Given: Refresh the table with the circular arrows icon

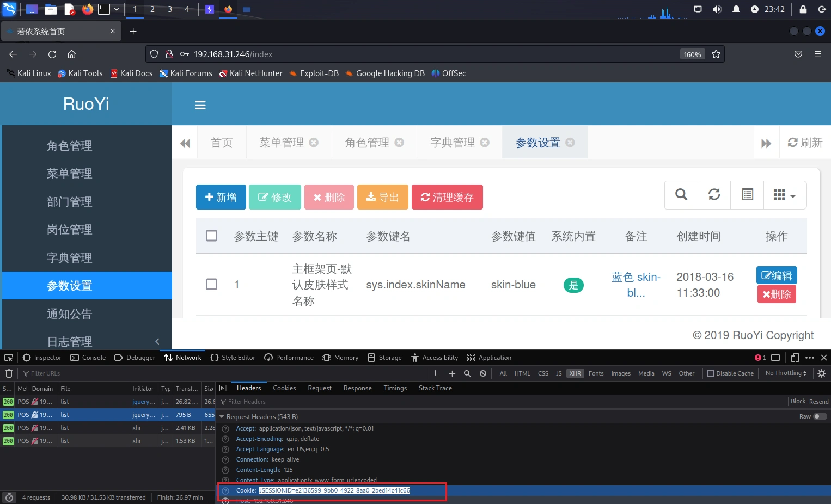Looking at the screenshot, I should click(x=714, y=195).
